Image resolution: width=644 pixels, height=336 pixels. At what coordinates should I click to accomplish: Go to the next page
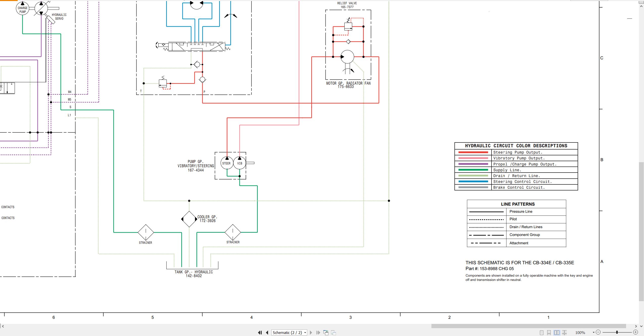(x=311, y=332)
